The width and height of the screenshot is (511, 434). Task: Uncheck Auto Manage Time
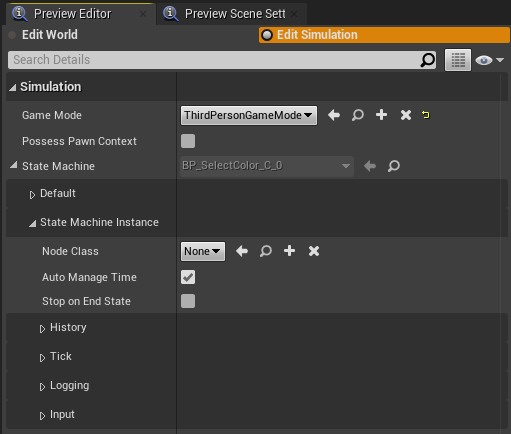pos(188,277)
